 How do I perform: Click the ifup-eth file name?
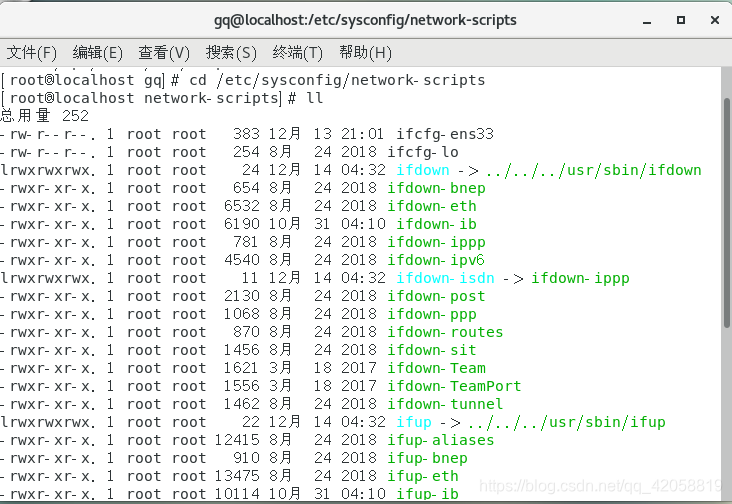click(423, 476)
